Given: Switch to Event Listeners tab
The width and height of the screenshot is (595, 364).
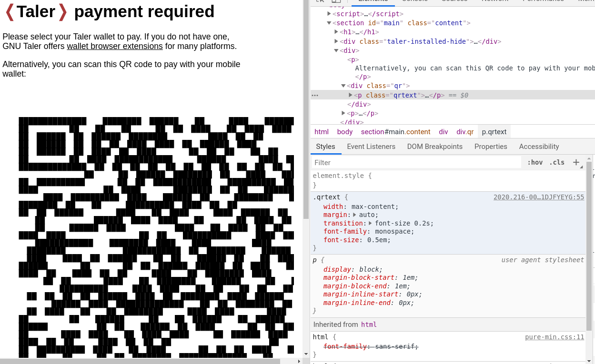Looking at the screenshot, I should (x=371, y=147).
